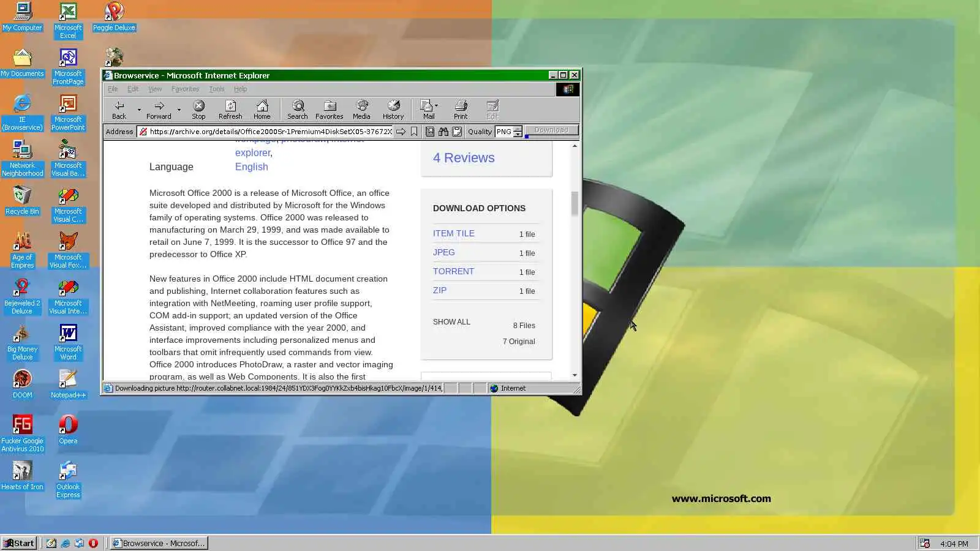Stop the page from loading

click(x=198, y=110)
